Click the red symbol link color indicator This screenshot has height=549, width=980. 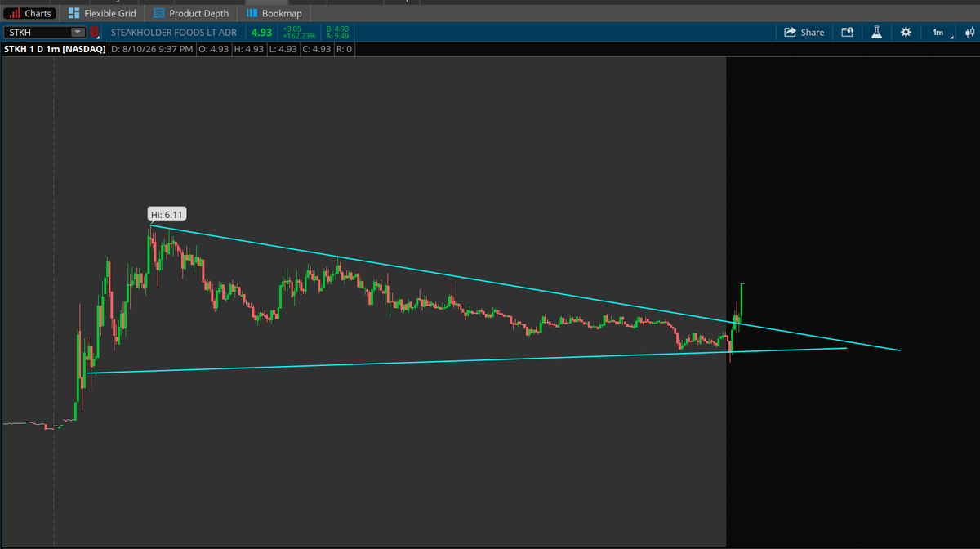click(x=94, y=33)
